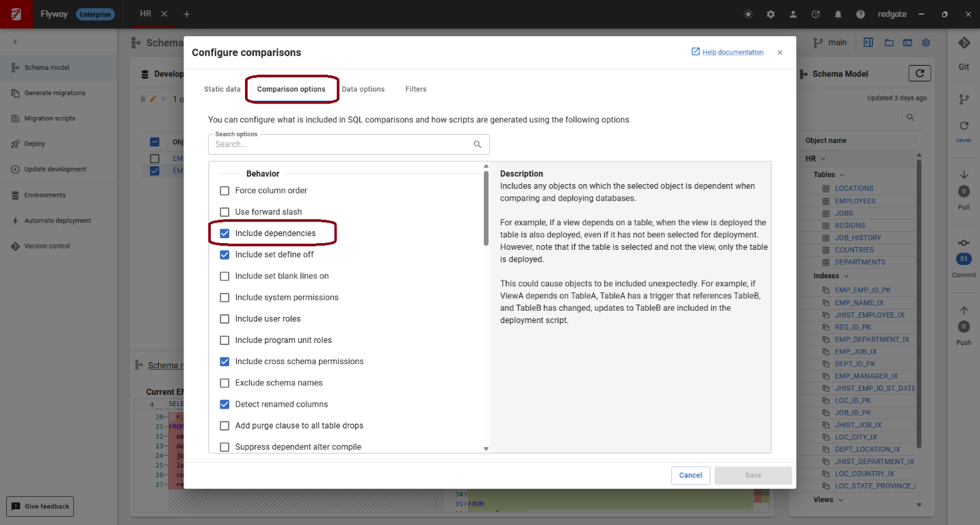980x525 pixels.
Task: Toggle Detect renamed columns checkbox
Action: [224, 405]
